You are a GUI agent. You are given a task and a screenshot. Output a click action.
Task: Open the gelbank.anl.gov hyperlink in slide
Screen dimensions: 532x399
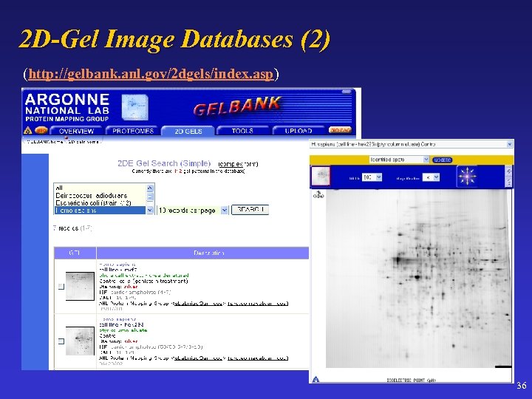(x=151, y=74)
